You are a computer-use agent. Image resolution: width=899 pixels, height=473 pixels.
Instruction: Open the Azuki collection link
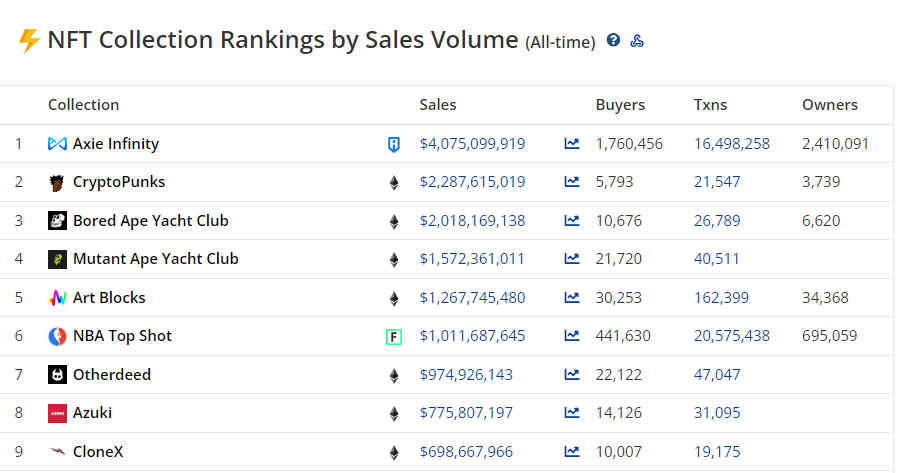click(x=92, y=412)
